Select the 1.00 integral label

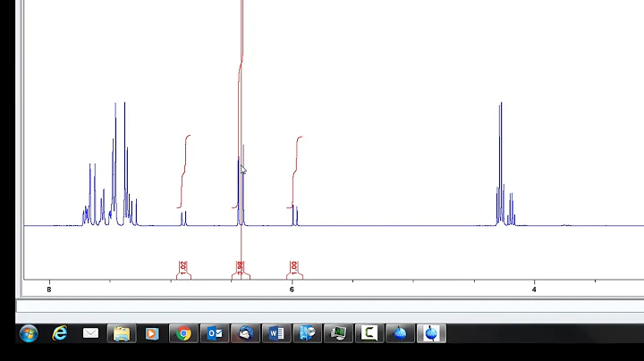click(x=294, y=267)
